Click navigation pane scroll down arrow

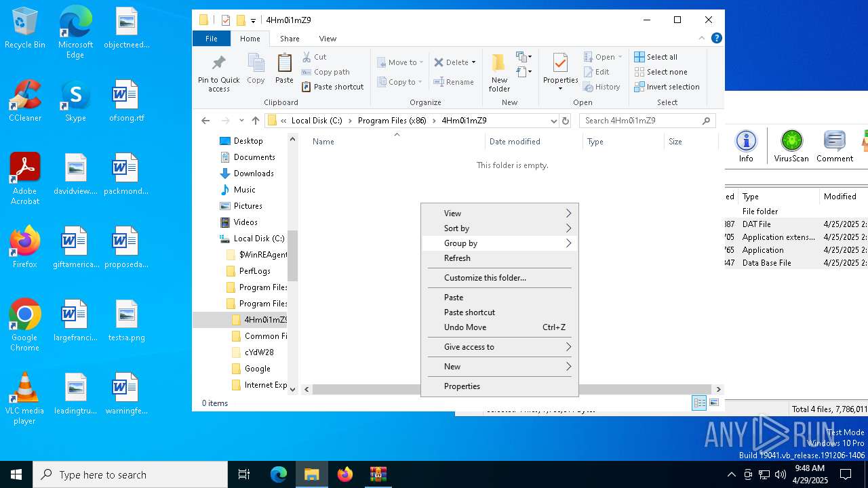pyautogui.click(x=293, y=390)
